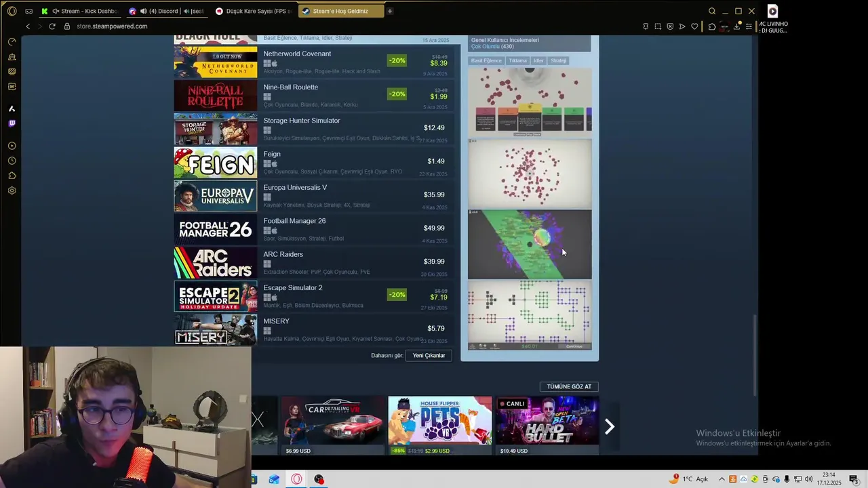
Task: Open the Twitch sidebar panel
Action: click(x=12, y=123)
